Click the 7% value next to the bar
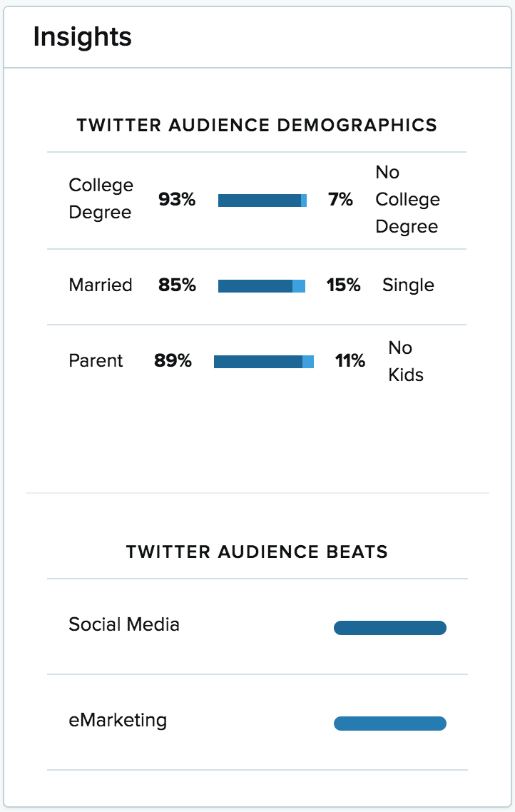Screen dimensions: 515x812 point(342,200)
